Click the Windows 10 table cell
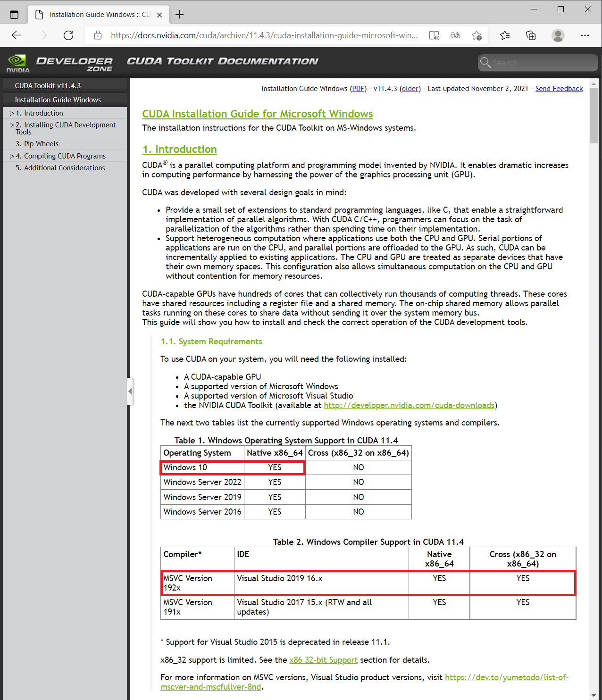Viewport: 602px width, 700px height. coord(202,467)
